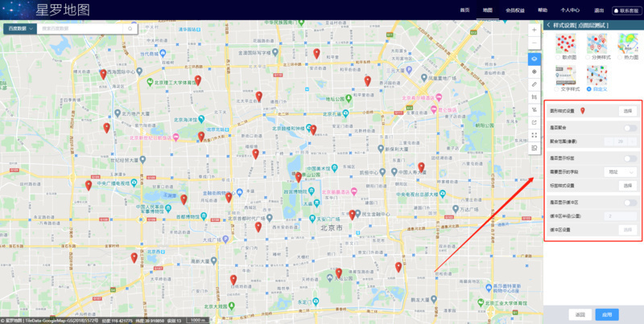
Task: Click the red marker at 北京理工大学体育馆
Action: pyautogui.click(x=198, y=80)
